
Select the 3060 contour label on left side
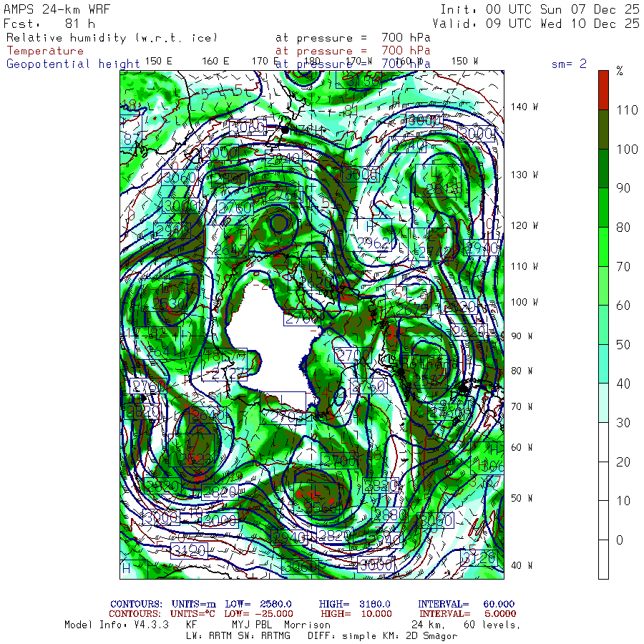click(x=179, y=177)
